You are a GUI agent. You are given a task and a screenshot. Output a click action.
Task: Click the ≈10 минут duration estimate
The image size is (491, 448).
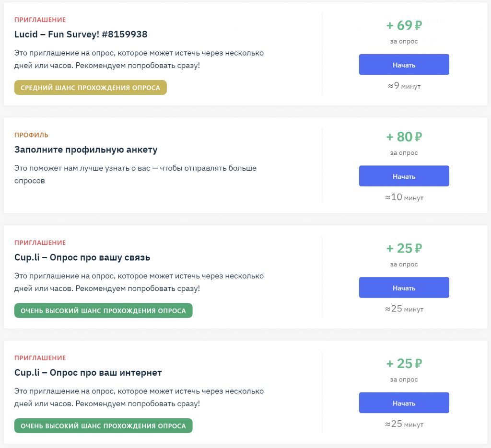404,197
